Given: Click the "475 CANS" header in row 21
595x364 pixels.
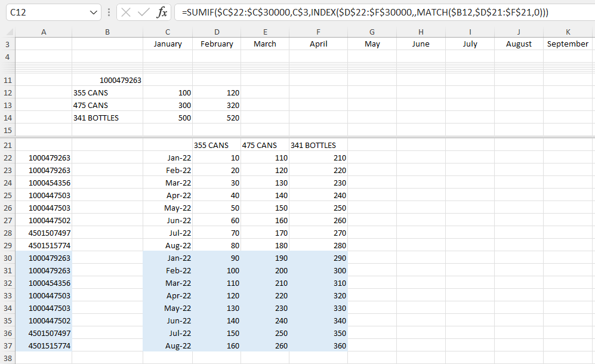Looking at the screenshot, I should tap(265, 145).
